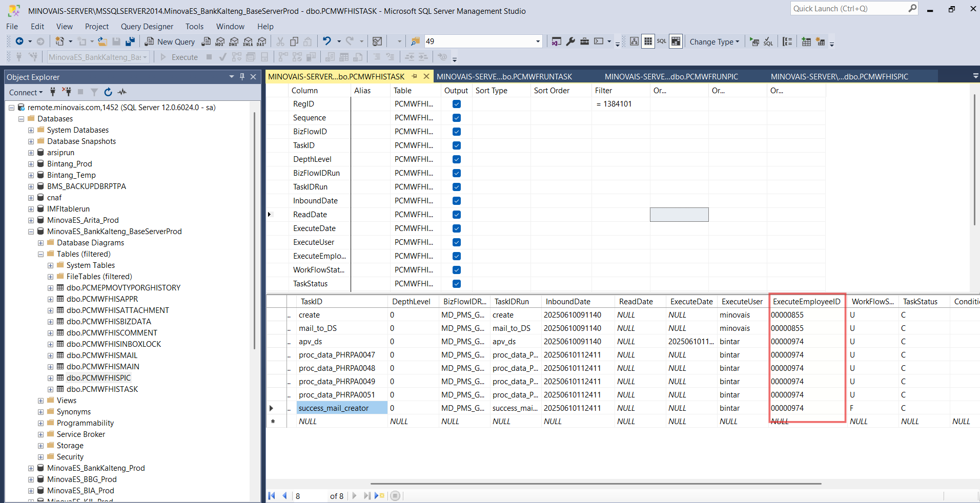This screenshot has width=980, height=503.
Task: Refresh the Object Explorer tree
Action: 108,92
